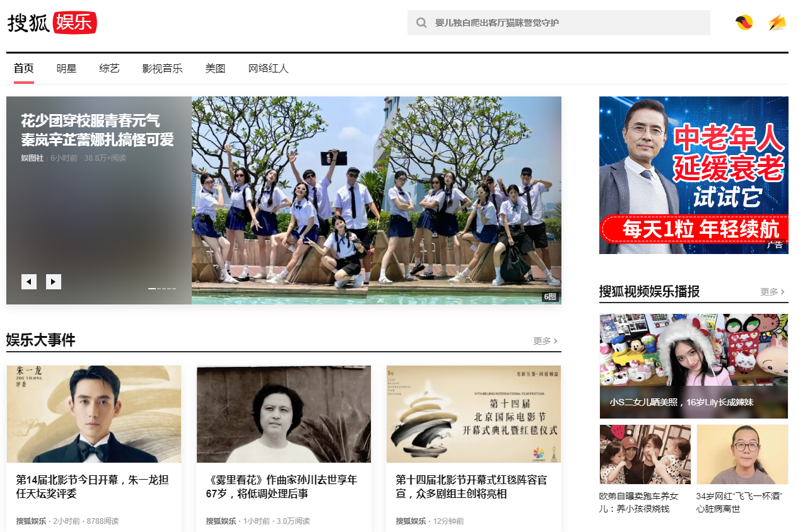Open the yellow lightning bolt icon
Viewport: 798px width, 532px height.
click(x=777, y=23)
